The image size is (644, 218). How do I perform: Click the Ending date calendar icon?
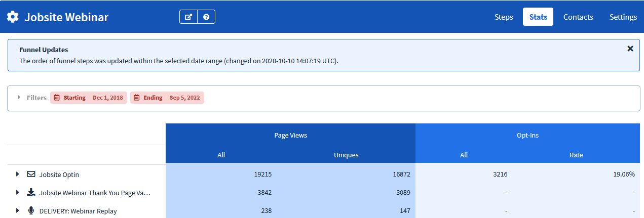(137, 98)
